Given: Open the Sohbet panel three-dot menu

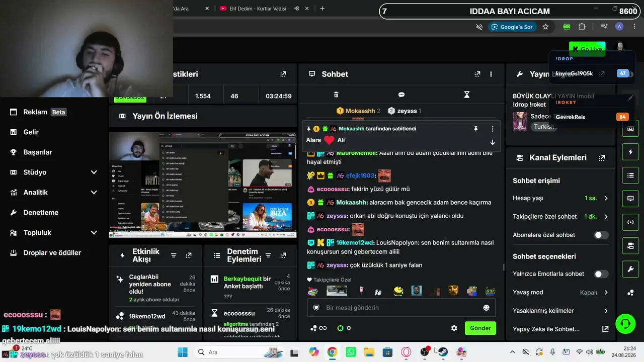Looking at the screenshot, I should click(x=491, y=74).
